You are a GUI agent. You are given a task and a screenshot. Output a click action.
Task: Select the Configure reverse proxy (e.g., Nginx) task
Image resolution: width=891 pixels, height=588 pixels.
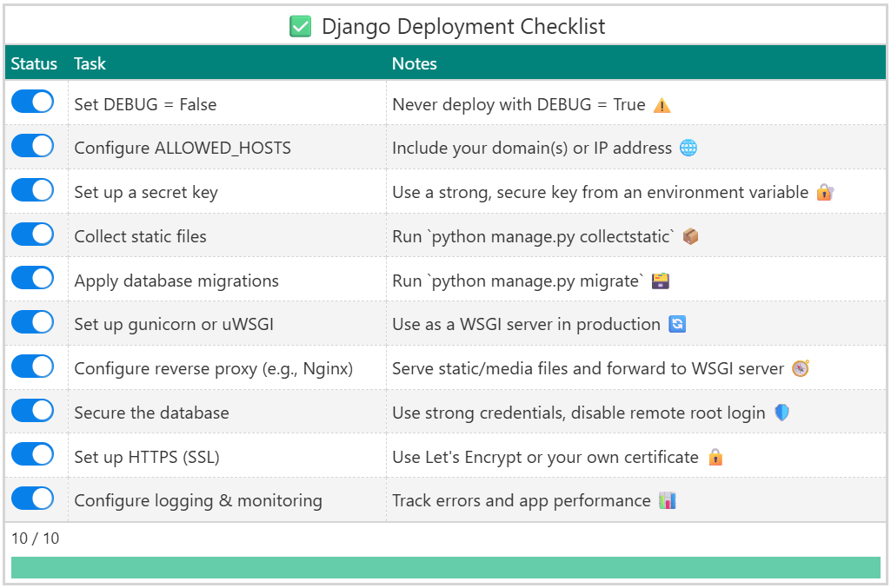[214, 369]
